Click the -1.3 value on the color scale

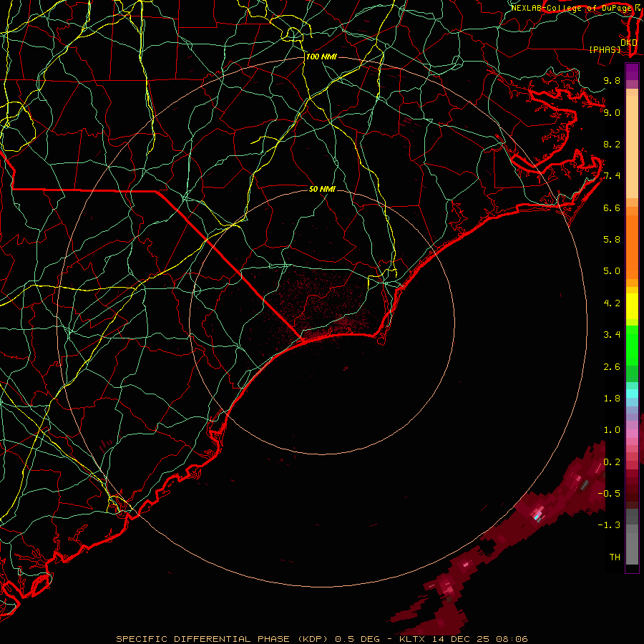click(609, 525)
